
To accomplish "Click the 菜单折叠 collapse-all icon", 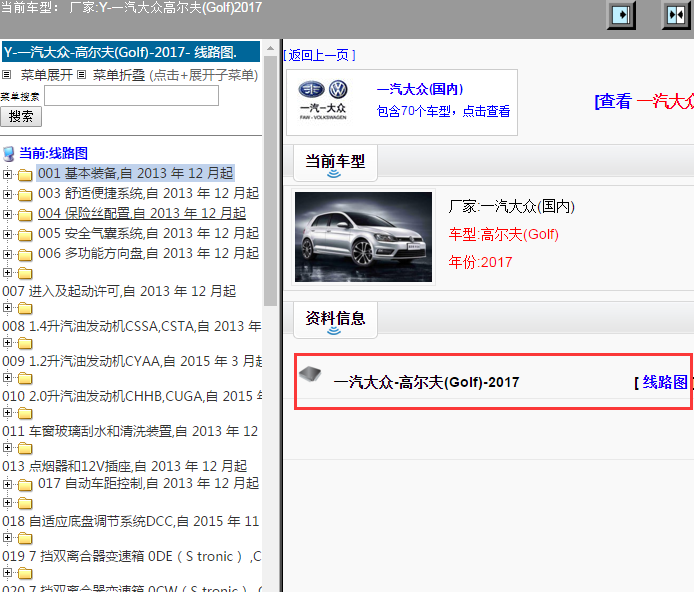I will (81, 74).
